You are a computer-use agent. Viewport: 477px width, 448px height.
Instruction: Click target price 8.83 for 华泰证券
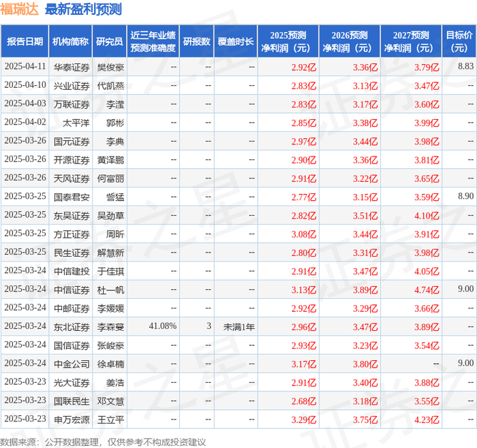(x=465, y=66)
